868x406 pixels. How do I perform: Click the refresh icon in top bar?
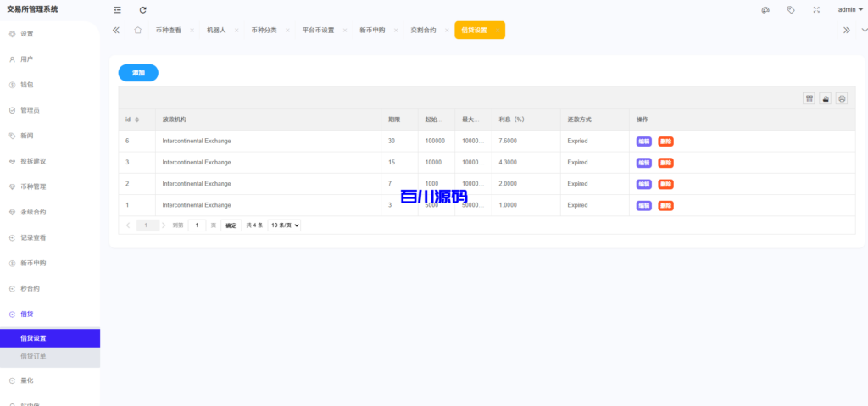(142, 10)
